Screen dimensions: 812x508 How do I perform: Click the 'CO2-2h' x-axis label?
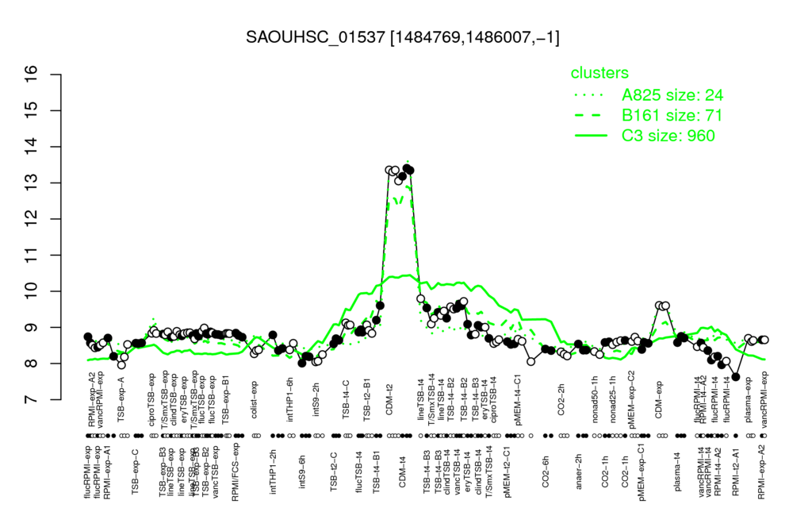coord(561,400)
